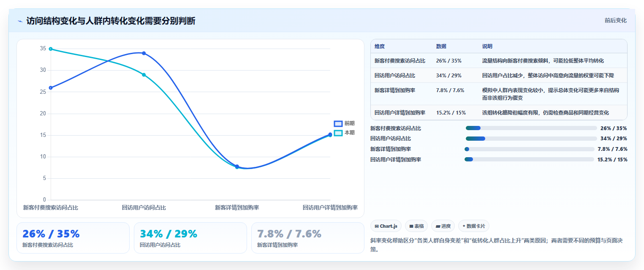This screenshot has width=644, height=270.
Task: Click table cell 新客付费搜索访问占比 in 维度 column
Action: click(400, 60)
